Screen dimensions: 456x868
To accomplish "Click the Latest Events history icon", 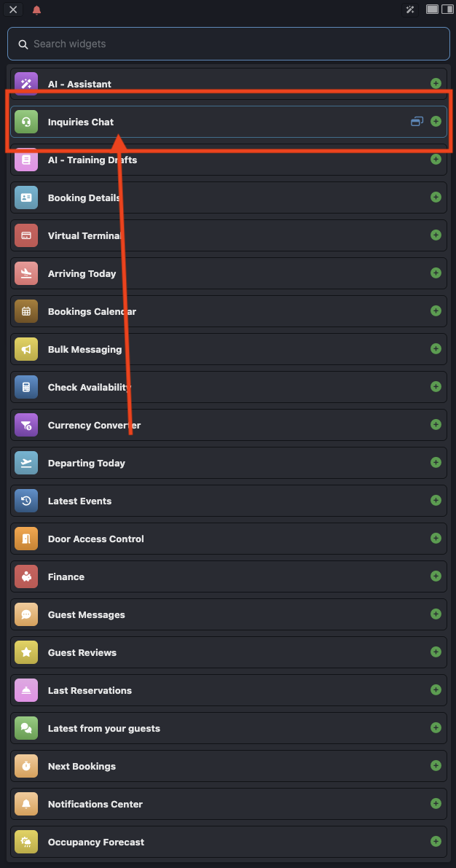I will coord(26,501).
